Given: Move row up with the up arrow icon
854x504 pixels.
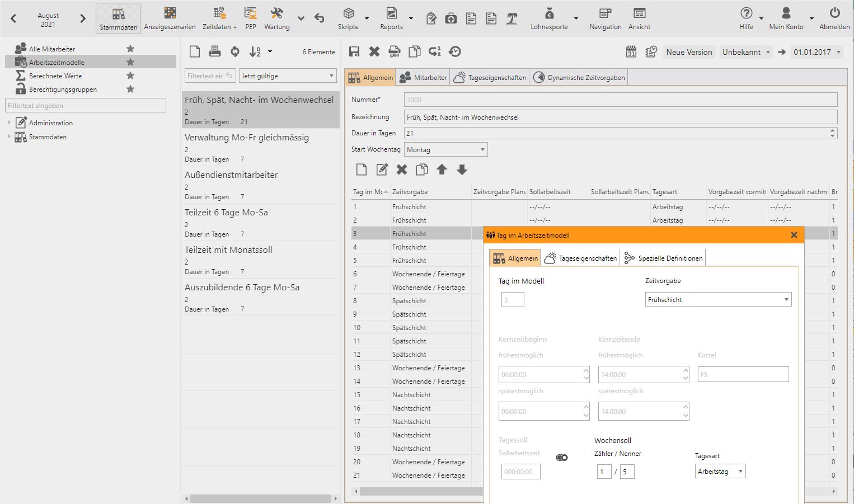Looking at the screenshot, I should pos(442,169).
